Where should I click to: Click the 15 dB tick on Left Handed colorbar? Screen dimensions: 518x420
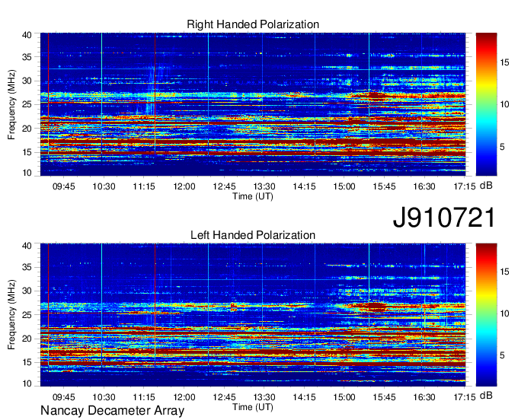tap(504, 272)
